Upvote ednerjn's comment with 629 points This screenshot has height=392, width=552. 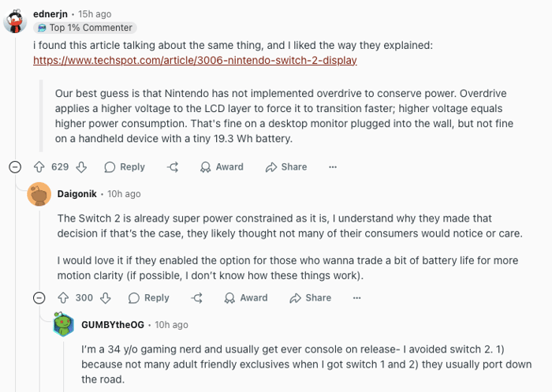39,167
